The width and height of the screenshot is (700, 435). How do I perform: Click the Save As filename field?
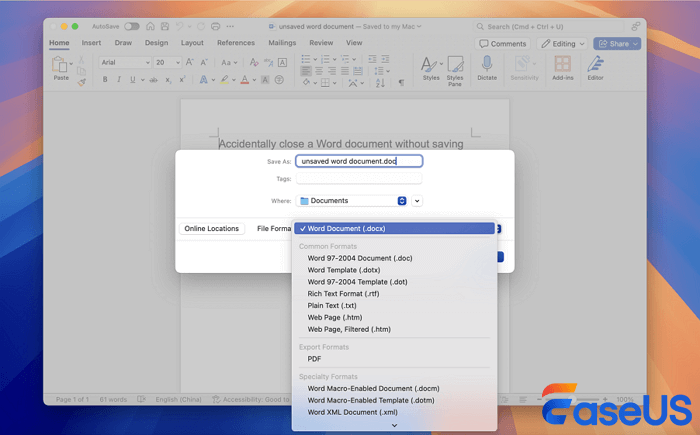click(x=359, y=161)
